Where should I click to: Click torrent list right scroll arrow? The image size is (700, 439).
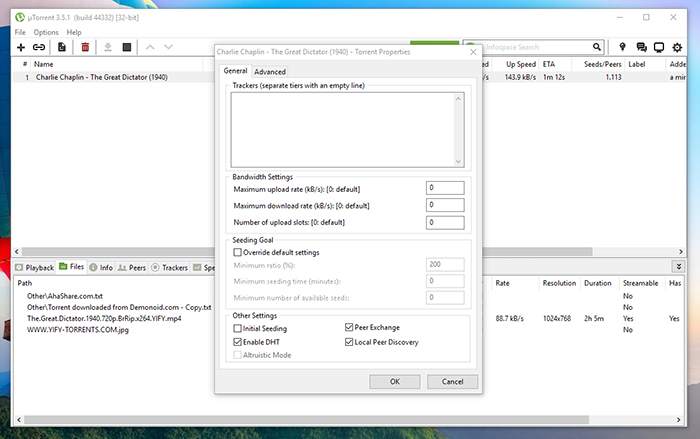pyautogui.click(x=681, y=251)
